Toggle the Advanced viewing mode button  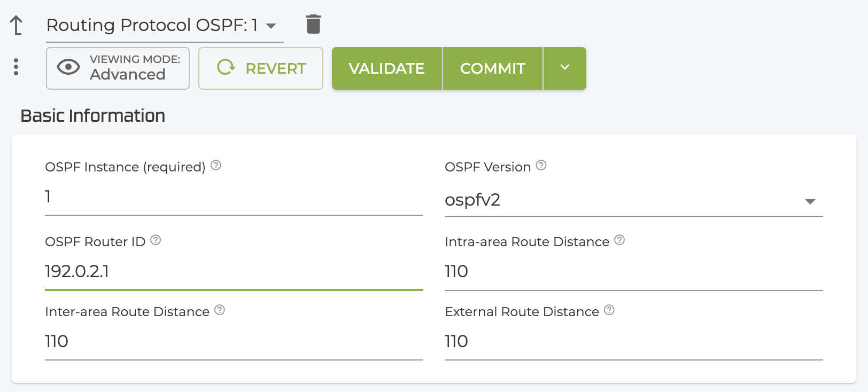click(x=118, y=68)
